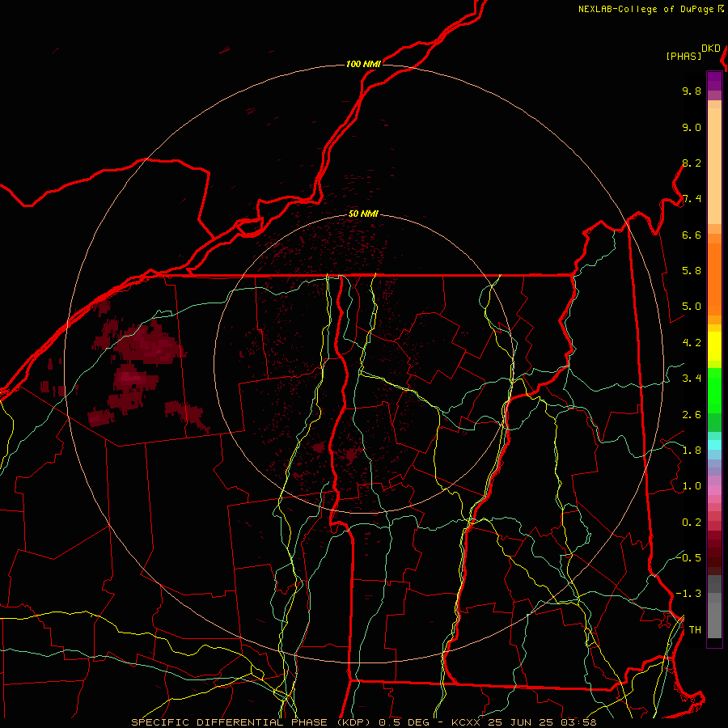The height and width of the screenshot is (728, 728).
Task: Click the 9.0 scale value
Action: pos(692,127)
